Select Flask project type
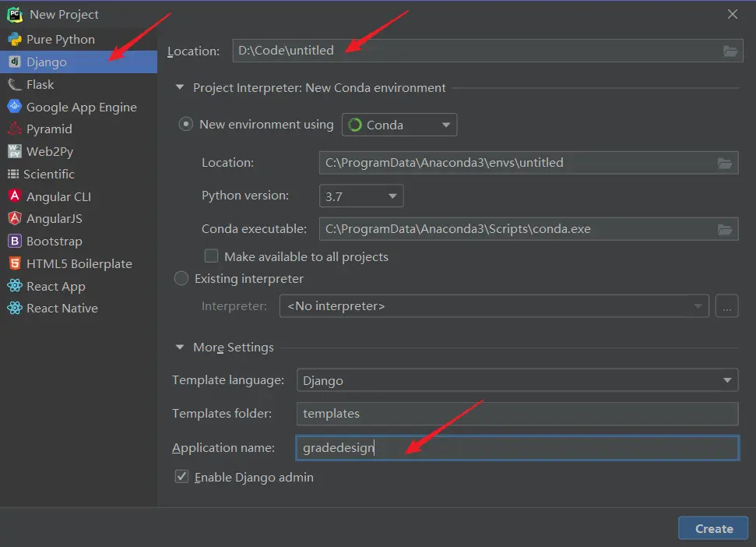The width and height of the screenshot is (756, 547). [79, 84]
